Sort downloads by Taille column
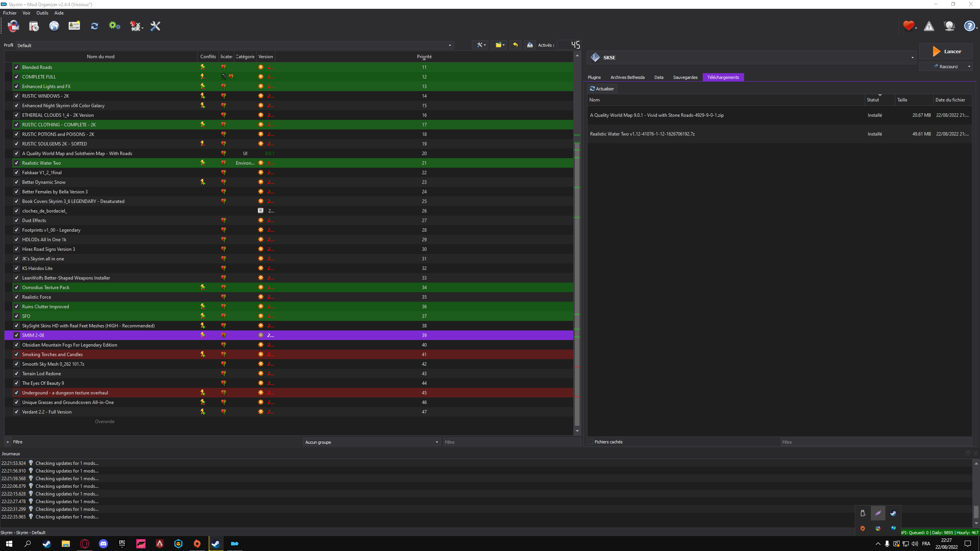This screenshot has width=980, height=551. [x=914, y=100]
